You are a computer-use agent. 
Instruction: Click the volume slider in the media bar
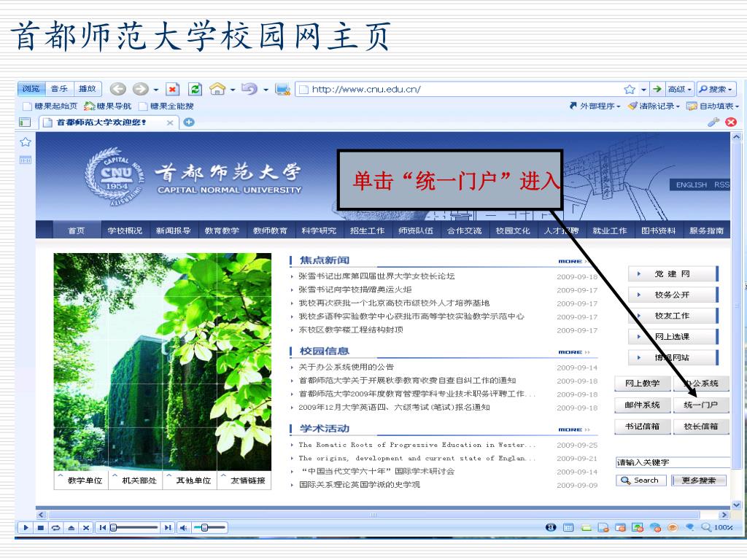(x=209, y=528)
